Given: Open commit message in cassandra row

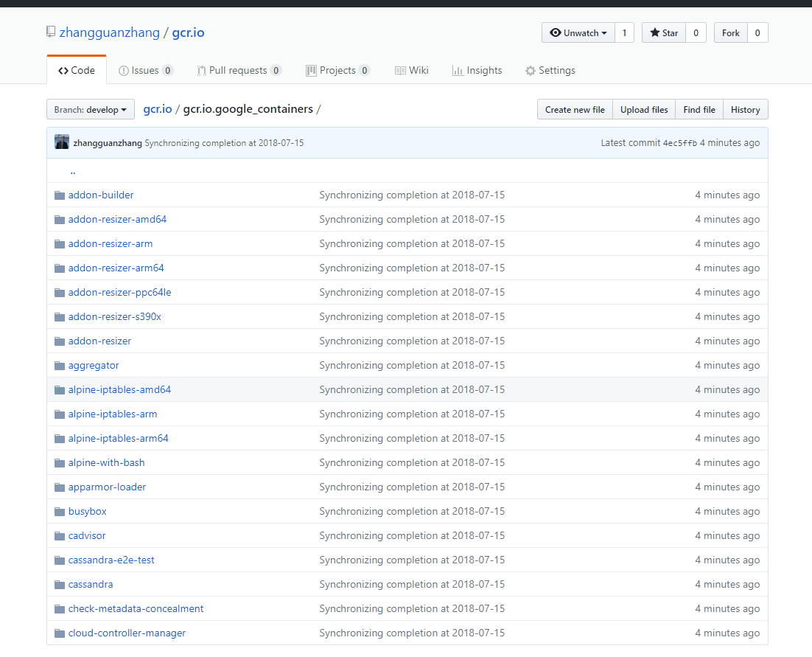Looking at the screenshot, I should point(412,585).
